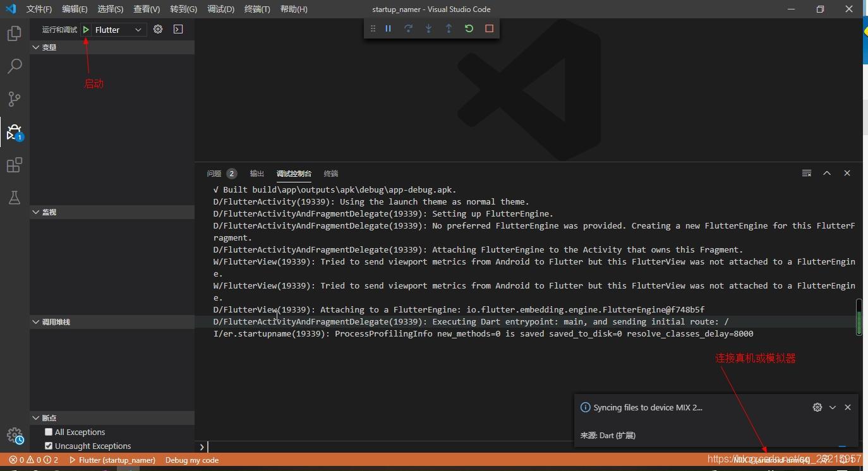Click the 运行和调试 sidebar title
Viewport: 868px width, 471px height.
59,30
